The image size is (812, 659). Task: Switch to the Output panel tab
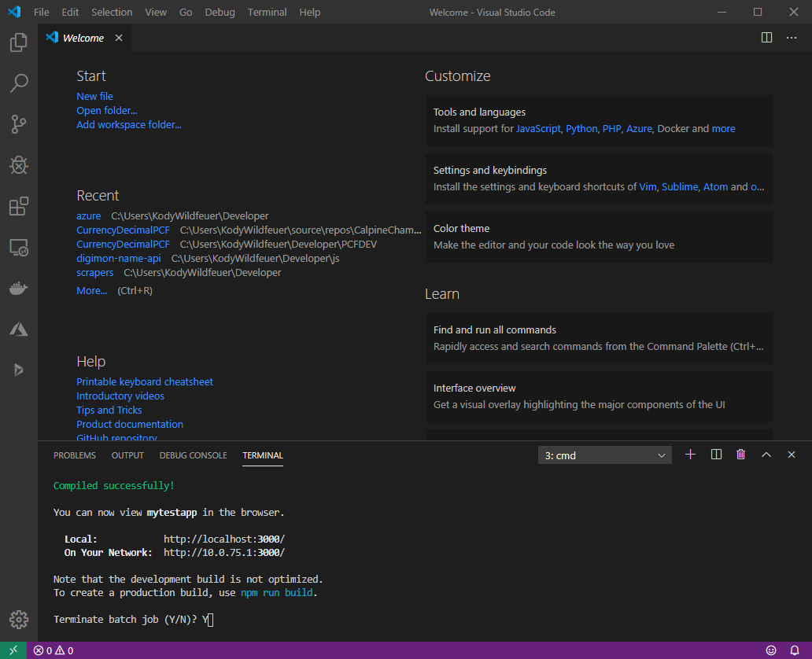[127, 455]
